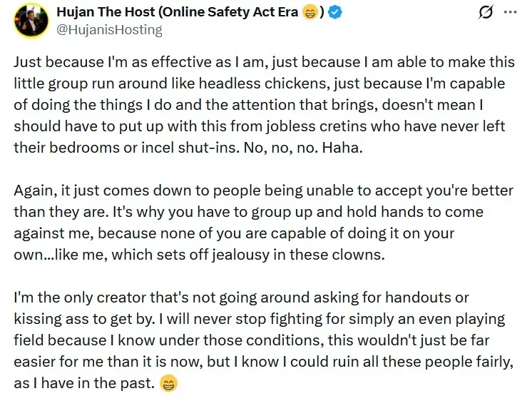Screen dimensions: 532x401
Task: Open the author's profile picture
Action: [31, 21]
